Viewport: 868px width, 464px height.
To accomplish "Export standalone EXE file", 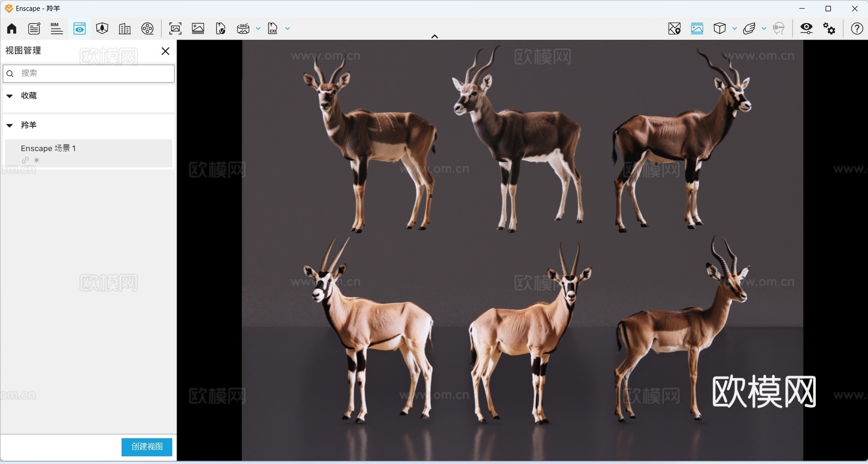I will [x=273, y=28].
